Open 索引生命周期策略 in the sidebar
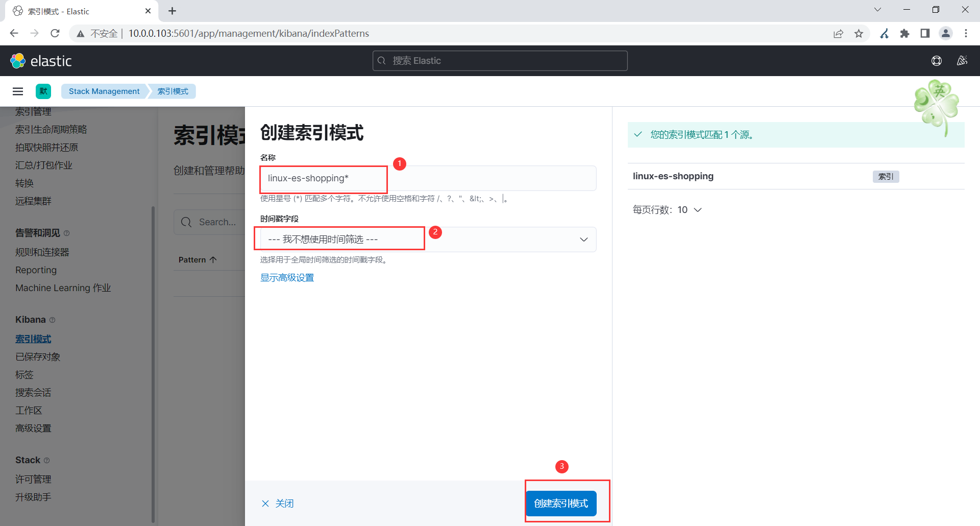The image size is (980, 526). (x=51, y=130)
